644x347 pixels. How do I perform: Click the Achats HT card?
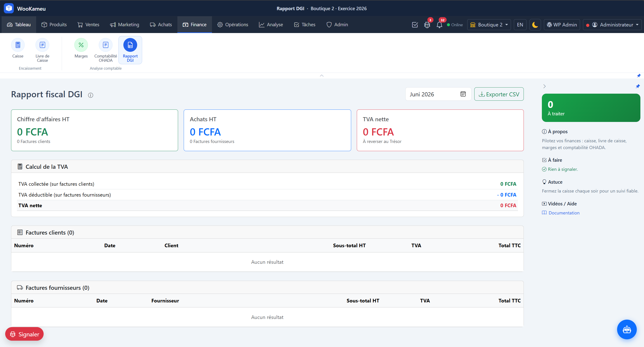tap(267, 130)
